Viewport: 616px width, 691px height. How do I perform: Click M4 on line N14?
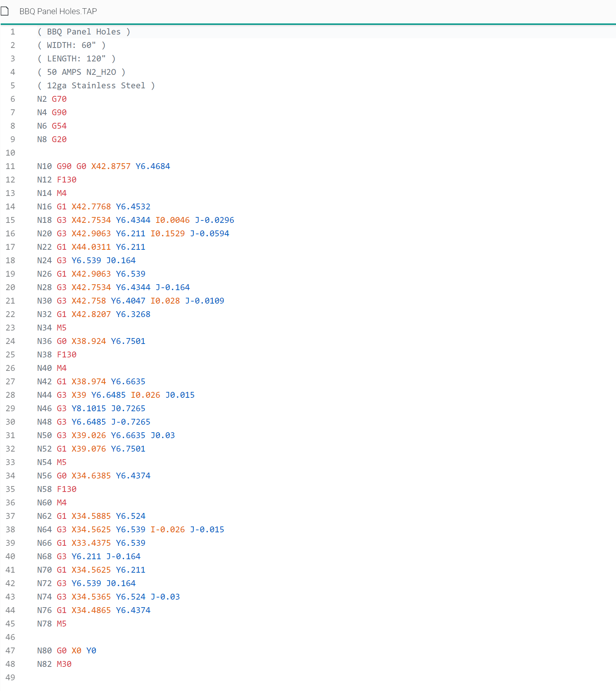point(62,193)
